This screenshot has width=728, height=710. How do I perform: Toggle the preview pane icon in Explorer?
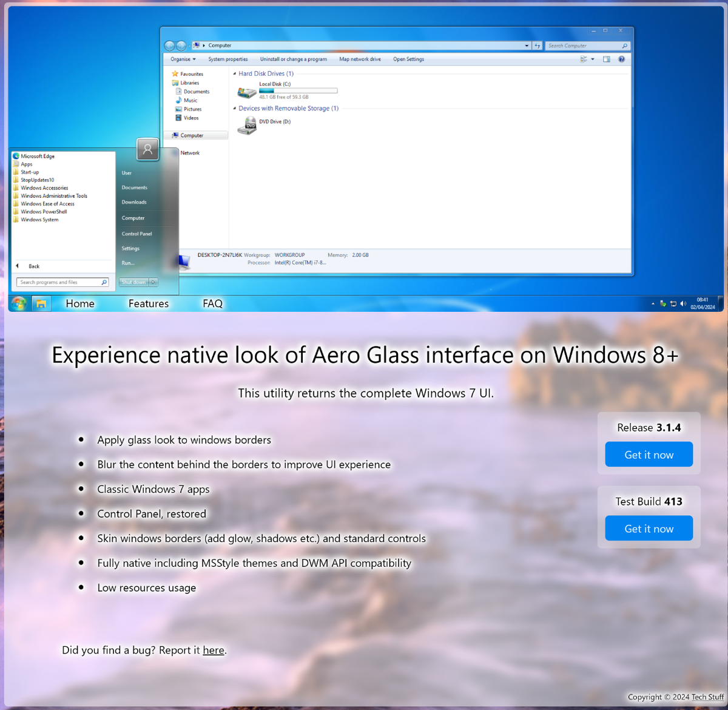click(x=606, y=59)
